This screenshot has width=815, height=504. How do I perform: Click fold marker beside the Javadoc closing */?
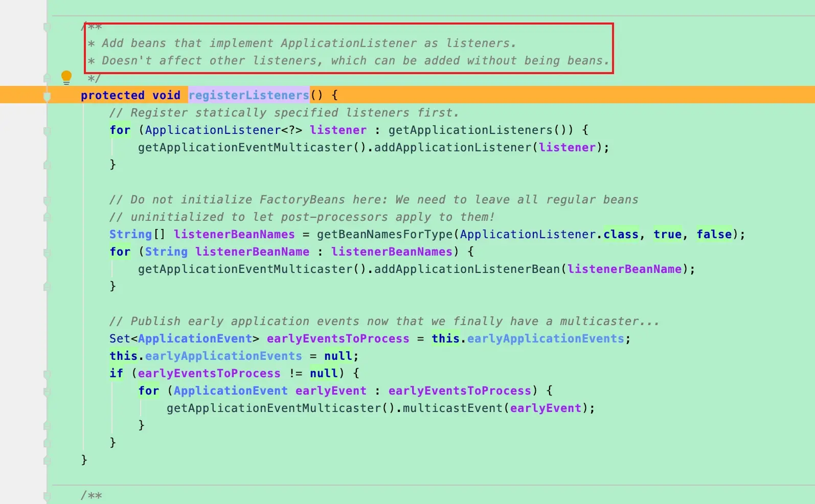tap(47, 78)
